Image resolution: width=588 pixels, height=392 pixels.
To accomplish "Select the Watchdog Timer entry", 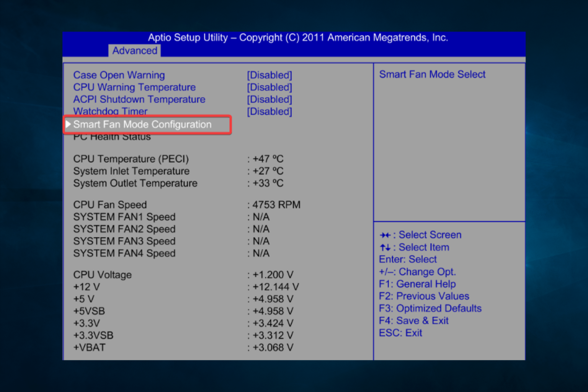I will click(x=110, y=111).
